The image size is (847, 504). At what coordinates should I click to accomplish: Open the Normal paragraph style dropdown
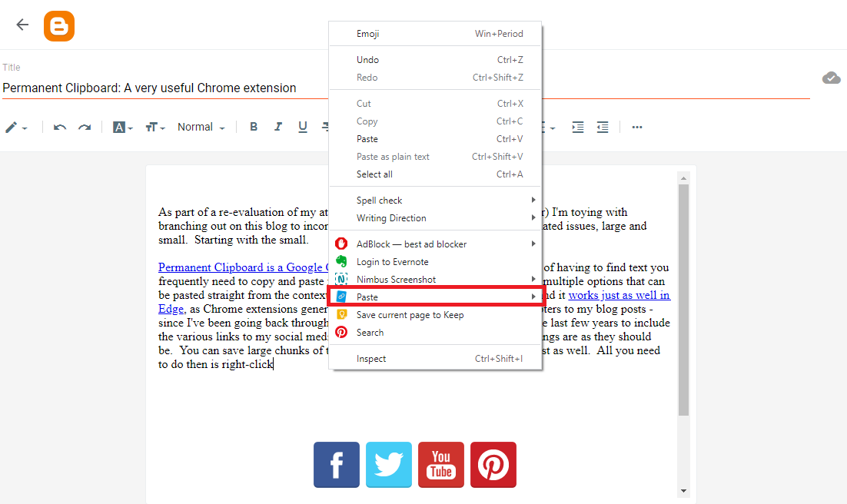[201, 127]
